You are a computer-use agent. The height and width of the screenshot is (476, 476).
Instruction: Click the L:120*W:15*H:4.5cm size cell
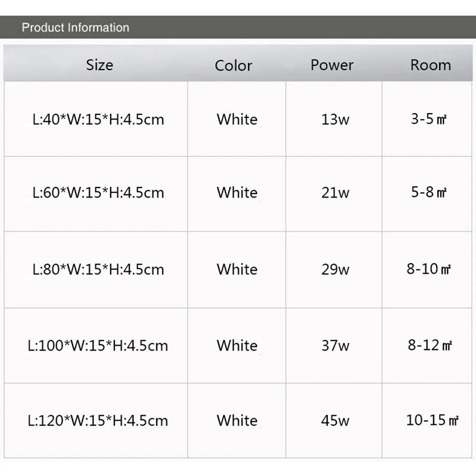click(98, 421)
